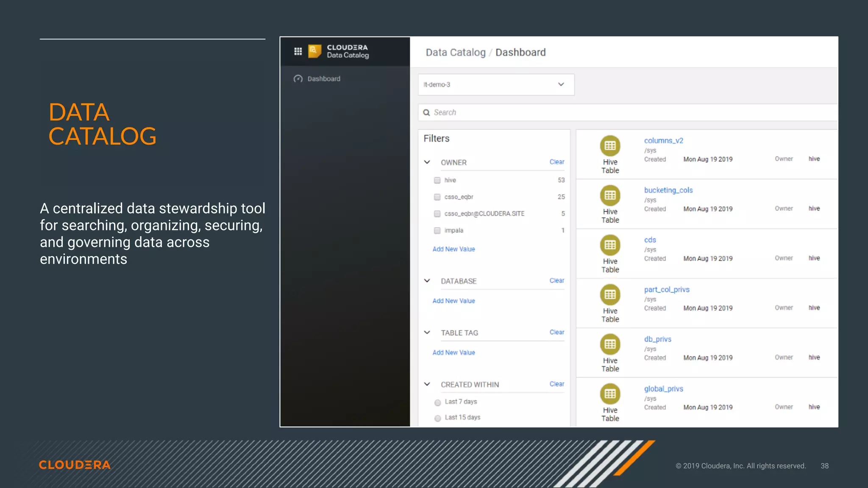Collapse the TABLE TAG filter section
This screenshot has width=868, height=488.
[x=427, y=333]
